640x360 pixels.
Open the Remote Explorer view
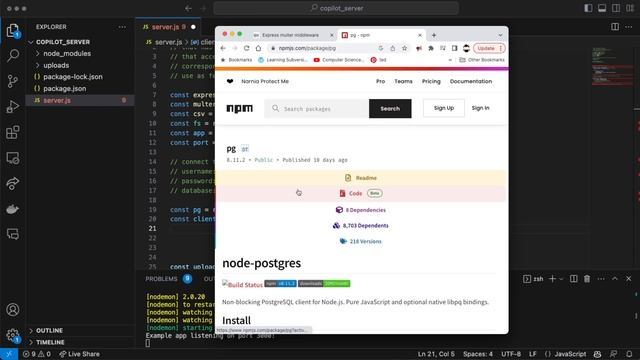(x=13, y=158)
